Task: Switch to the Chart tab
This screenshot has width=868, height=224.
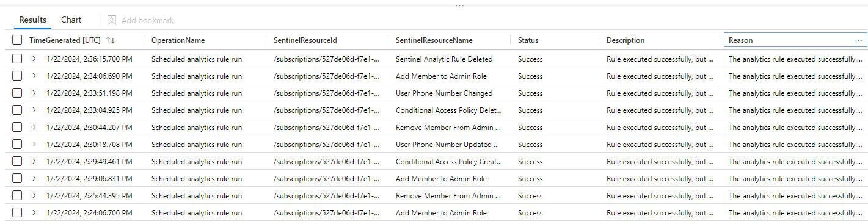Action: pos(71,20)
